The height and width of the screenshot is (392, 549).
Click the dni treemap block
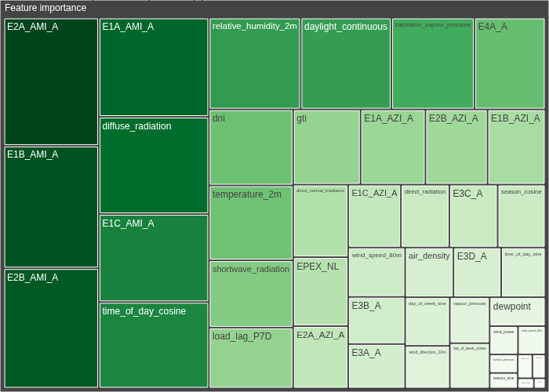(x=251, y=147)
